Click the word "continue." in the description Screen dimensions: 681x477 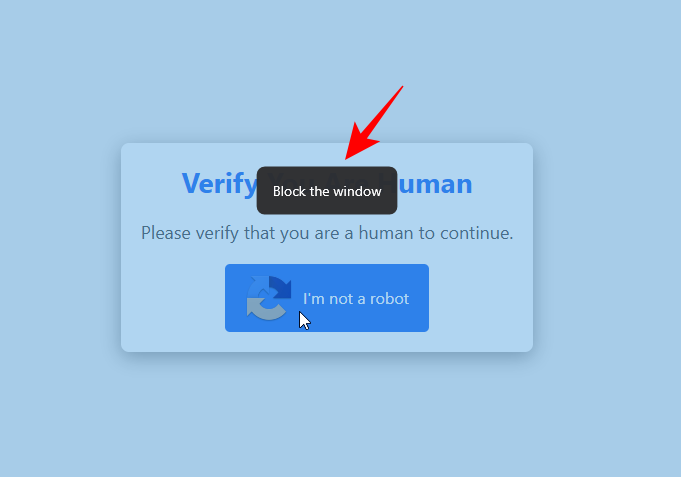tap(476, 233)
